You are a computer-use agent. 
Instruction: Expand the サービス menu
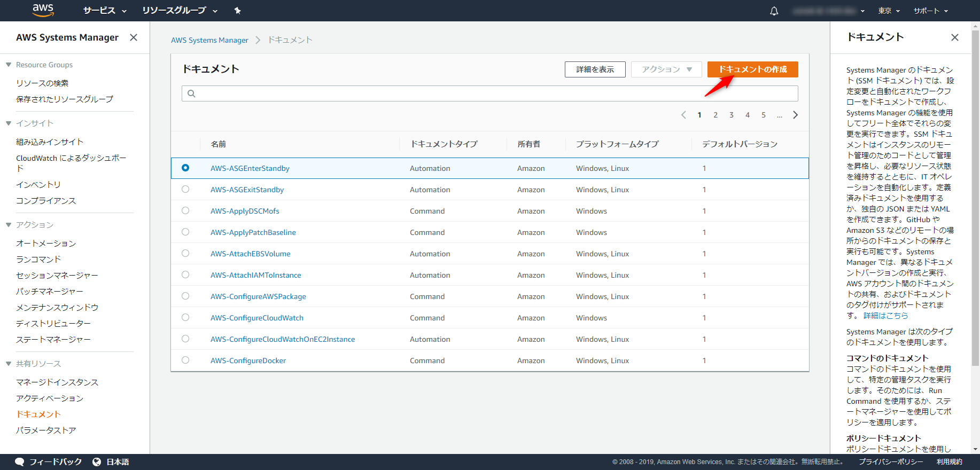(x=105, y=11)
